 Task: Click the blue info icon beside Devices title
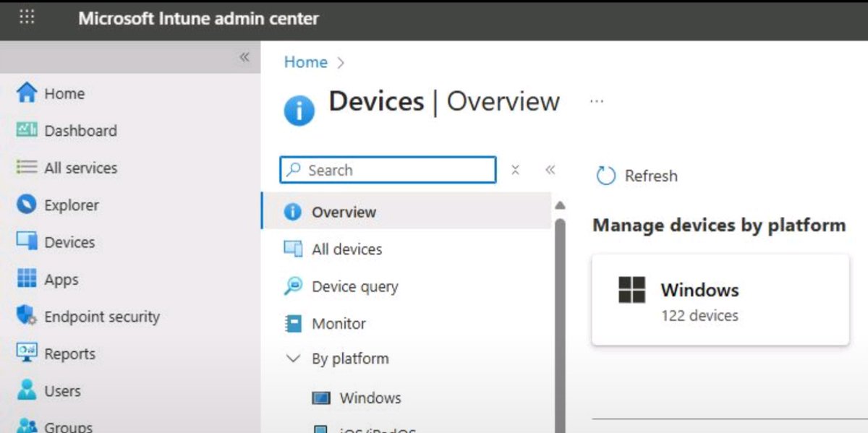coord(299,111)
